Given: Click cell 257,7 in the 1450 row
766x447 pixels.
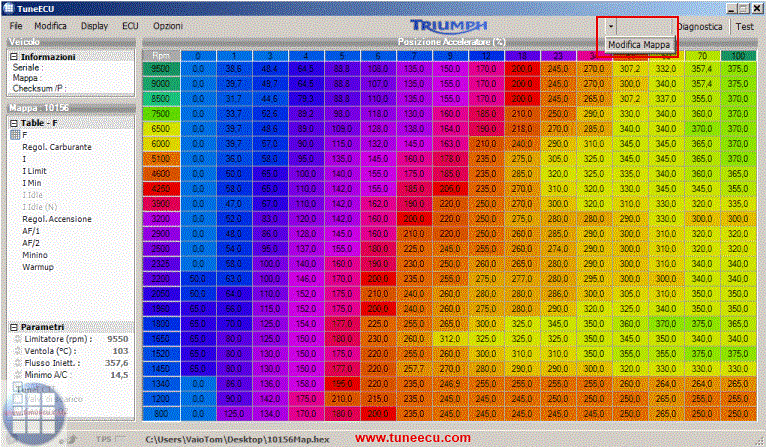Looking at the screenshot, I should 414,369.
